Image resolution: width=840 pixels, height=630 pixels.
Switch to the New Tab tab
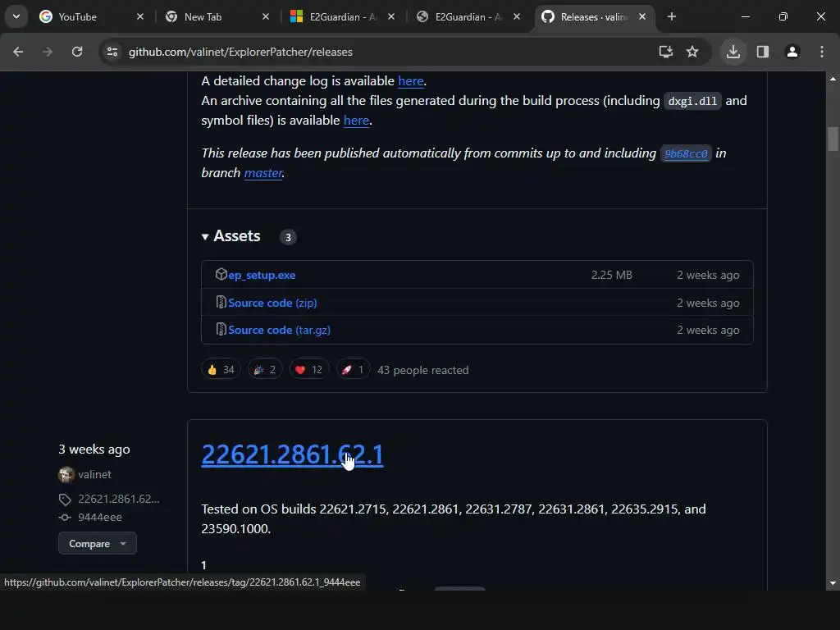coord(215,17)
